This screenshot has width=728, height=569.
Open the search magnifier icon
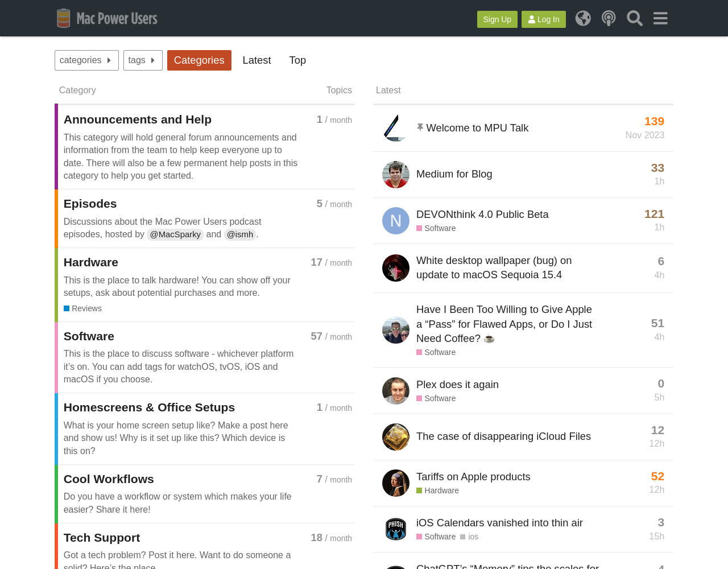(635, 18)
